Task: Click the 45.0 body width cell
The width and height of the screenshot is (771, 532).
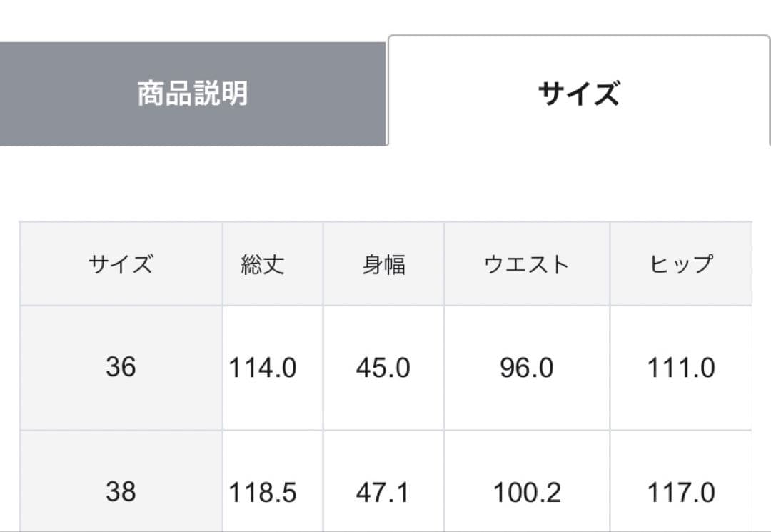Action: point(383,368)
